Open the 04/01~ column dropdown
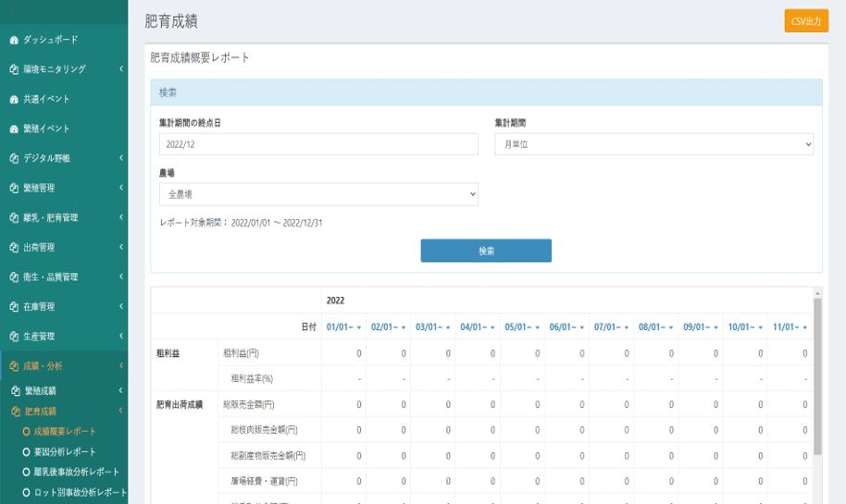Viewport: 846px width, 504px height. point(492,327)
